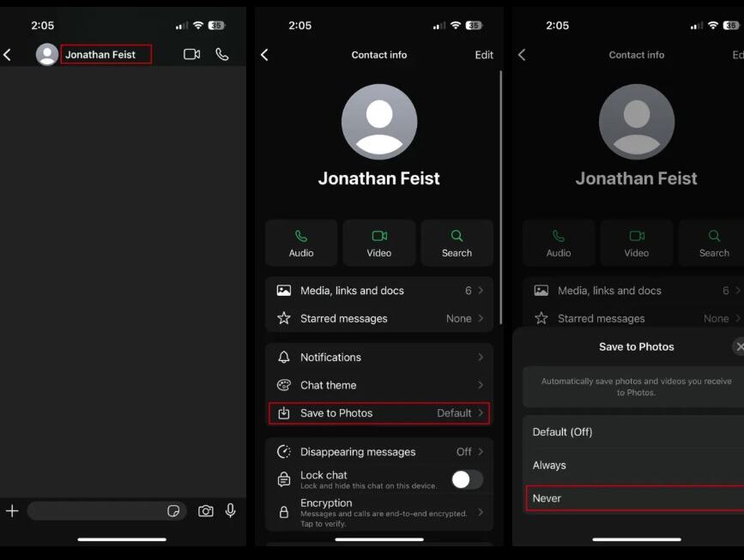Open Notifications settings
Image resolution: width=744 pixels, height=560 pixels.
(x=379, y=357)
